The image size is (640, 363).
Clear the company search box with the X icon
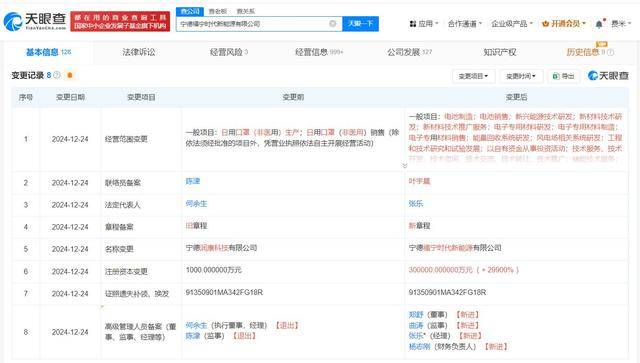[x=333, y=24]
